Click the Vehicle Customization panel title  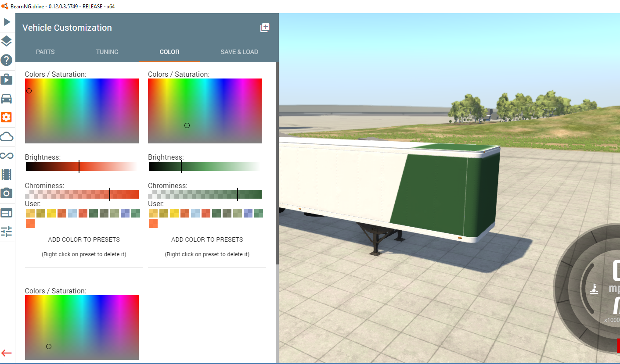(67, 28)
